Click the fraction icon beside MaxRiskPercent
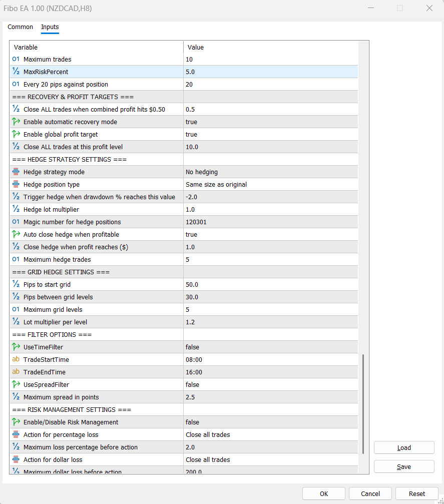Image resolution: width=444 pixels, height=504 pixels. (x=16, y=72)
